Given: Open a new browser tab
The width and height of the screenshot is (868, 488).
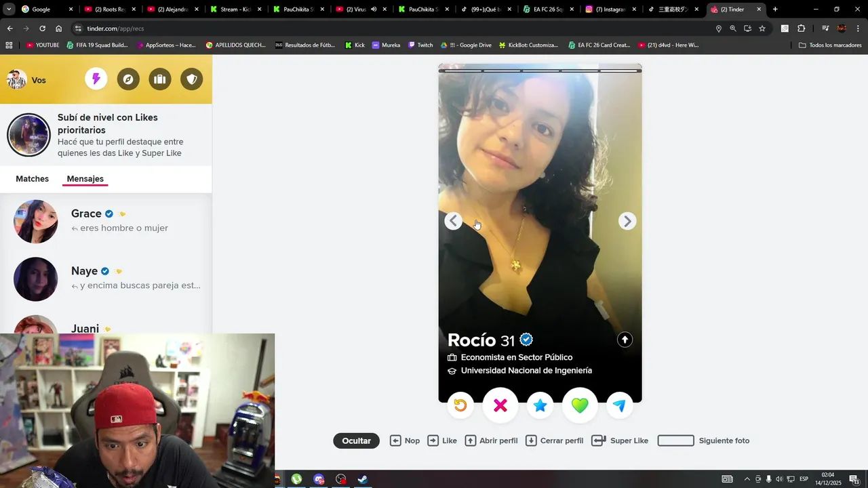Looking at the screenshot, I should (775, 9).
